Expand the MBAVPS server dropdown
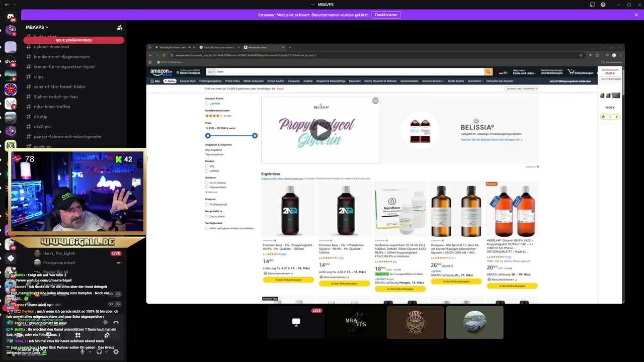The width and height of the screenshot is (644, 362). (x=37, y=27)
